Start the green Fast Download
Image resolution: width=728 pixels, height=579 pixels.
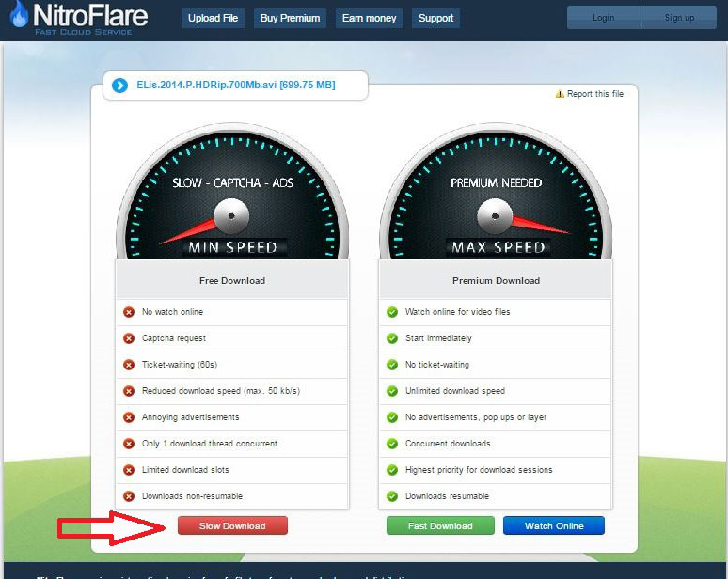(x=441, y=526)
